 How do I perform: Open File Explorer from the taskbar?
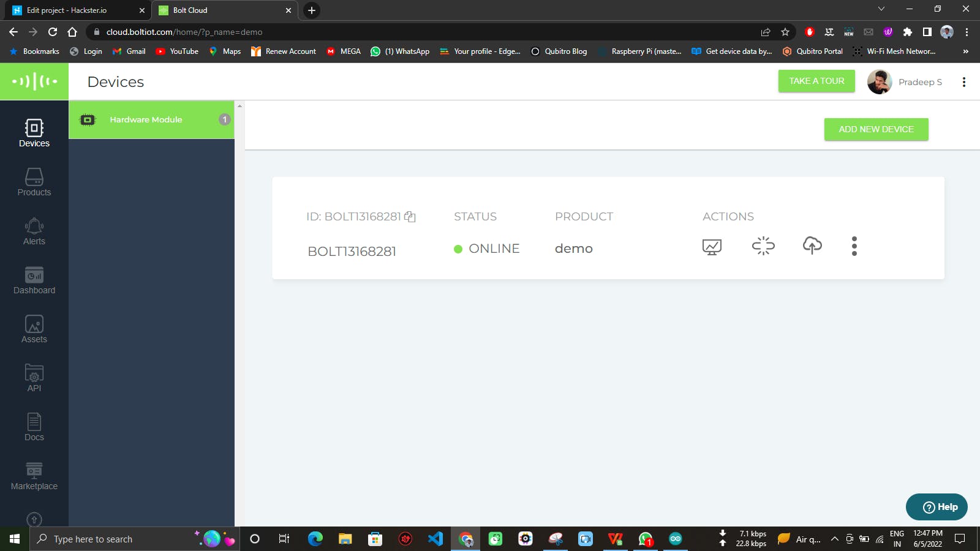coord(345,539)
